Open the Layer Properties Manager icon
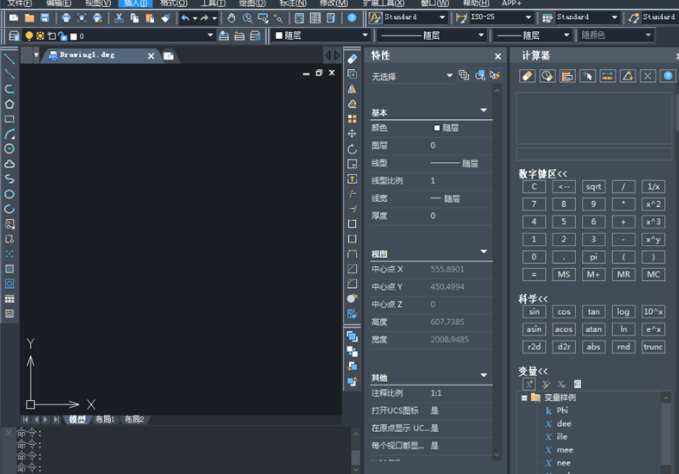This screenshot has width=679, height=474. 14,35
